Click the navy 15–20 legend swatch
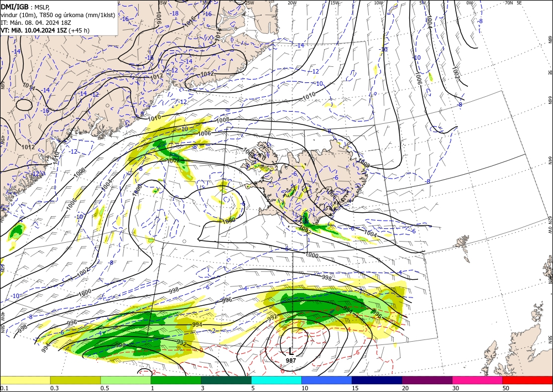 click(377, 380)
